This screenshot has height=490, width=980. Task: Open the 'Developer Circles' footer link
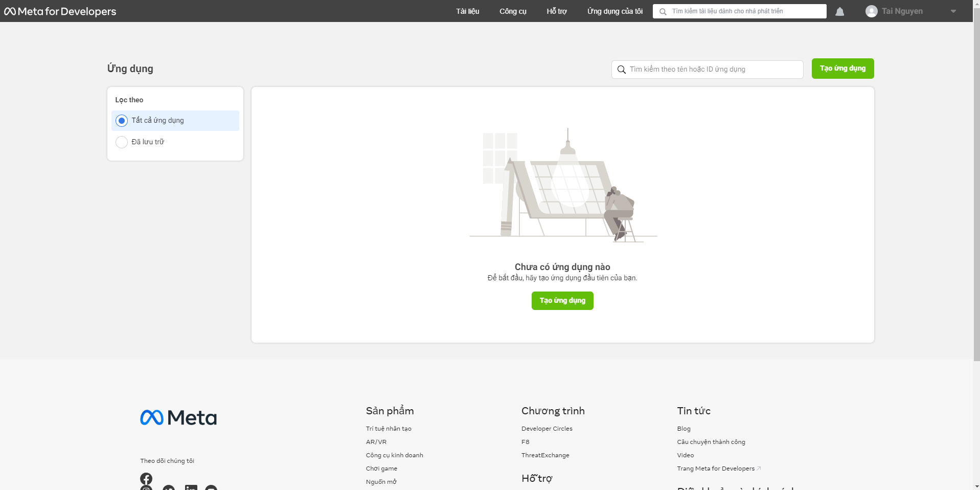546,429
